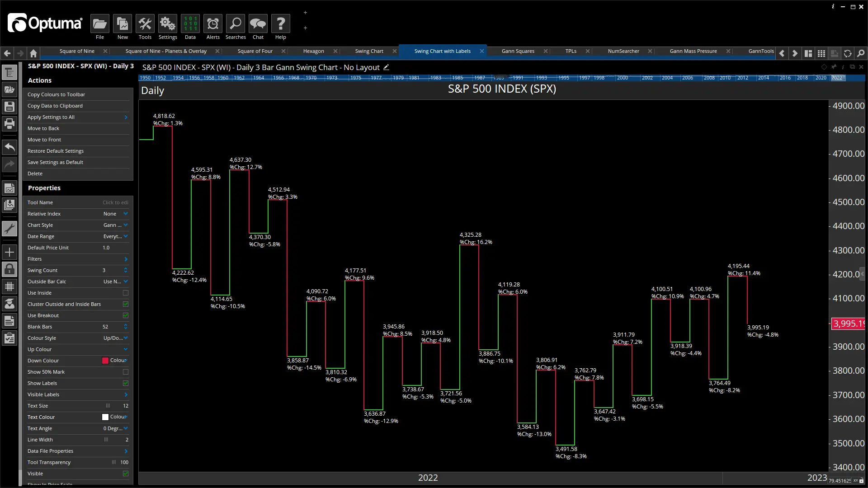The height and width of the screenshot is (488, 868).
Task: Toggle the Show Labels checkbox
Action: tap(126, 383)
